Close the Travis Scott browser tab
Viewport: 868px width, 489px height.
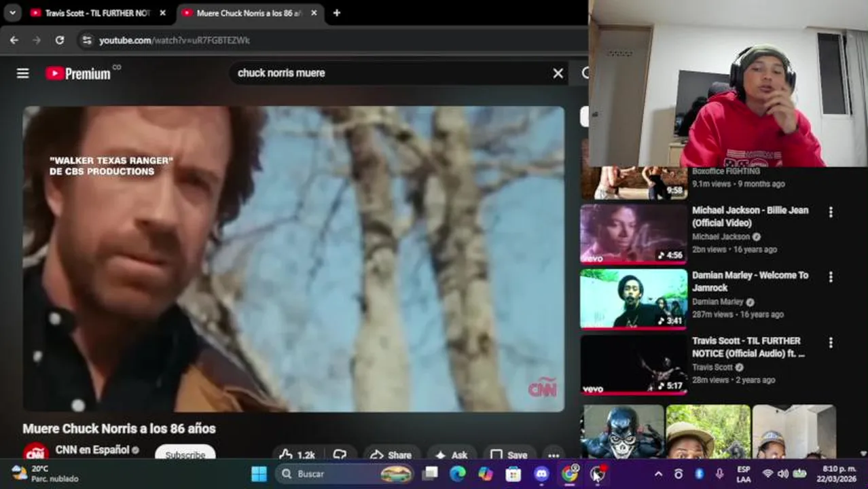(x=162, y=13)
